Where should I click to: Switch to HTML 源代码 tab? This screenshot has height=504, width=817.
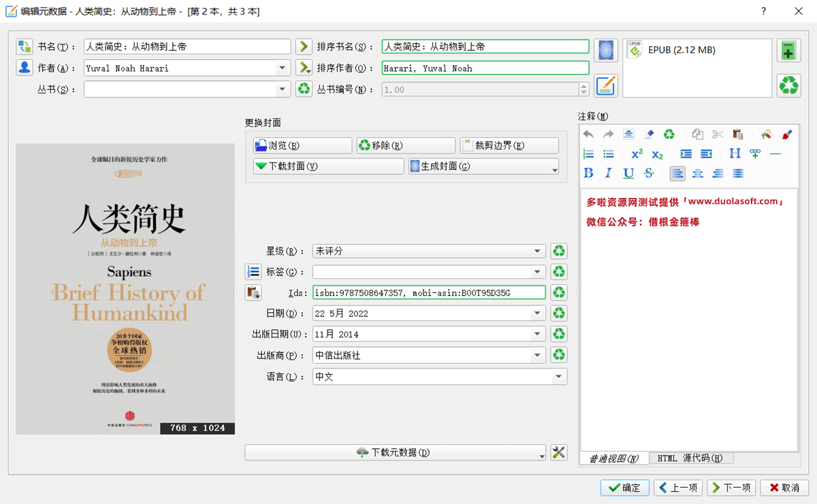pyautogui.click(x=690, y=458)
